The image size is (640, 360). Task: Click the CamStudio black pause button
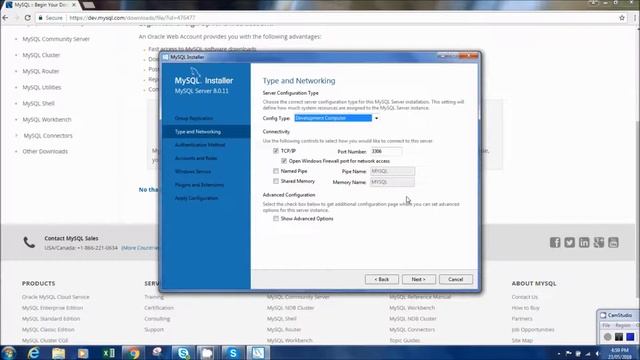[619, 337]
